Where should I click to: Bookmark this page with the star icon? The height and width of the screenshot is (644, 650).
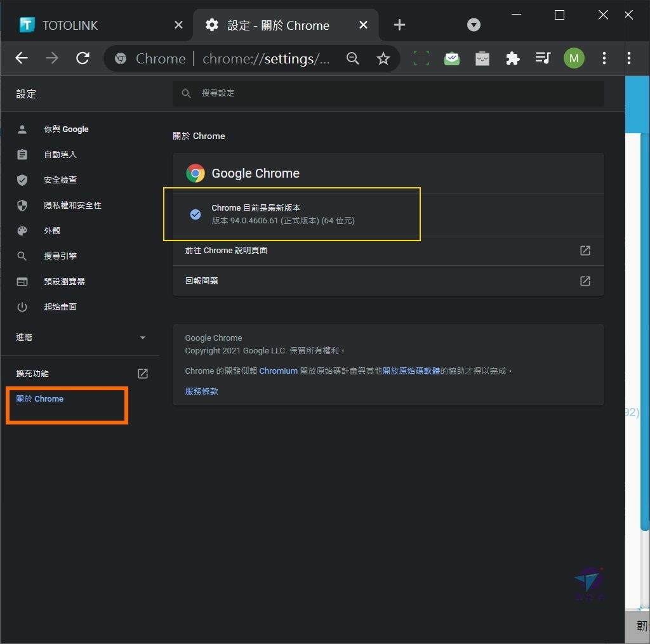(383, 58)
